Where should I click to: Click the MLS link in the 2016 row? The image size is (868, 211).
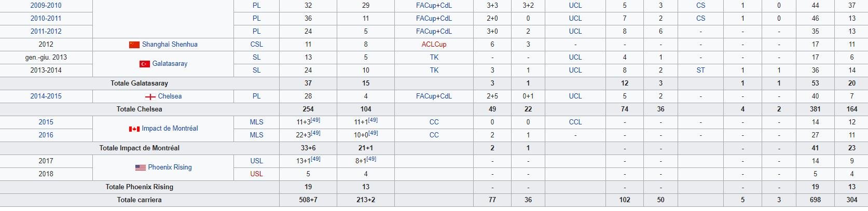tap(256, 135)
